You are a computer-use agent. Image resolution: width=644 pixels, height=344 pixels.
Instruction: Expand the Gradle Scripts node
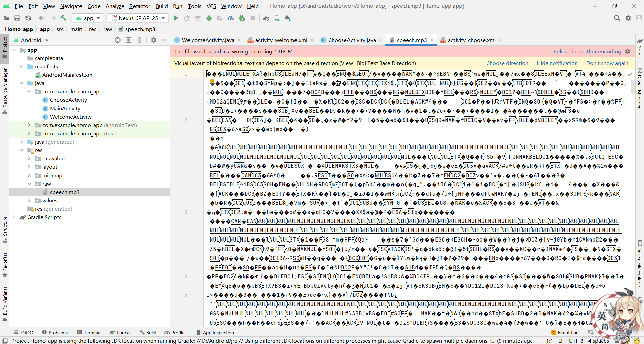[x=14, y=217]
